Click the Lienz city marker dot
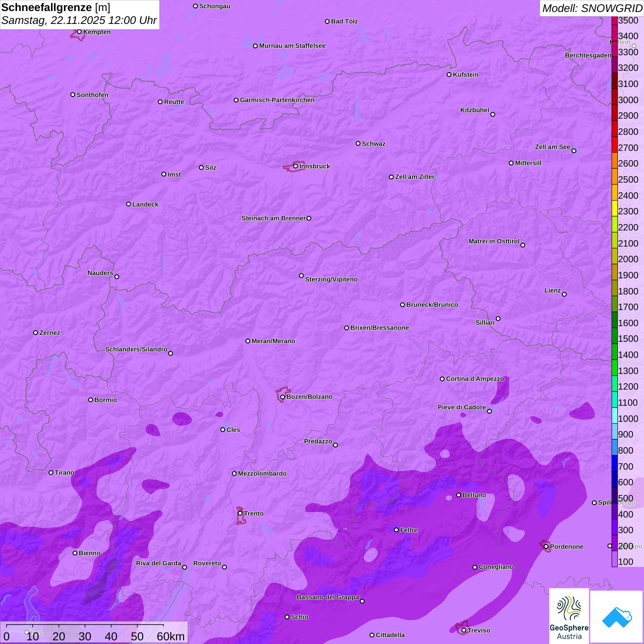This screenshot has height=644, width=644. [x=564, y=294]
